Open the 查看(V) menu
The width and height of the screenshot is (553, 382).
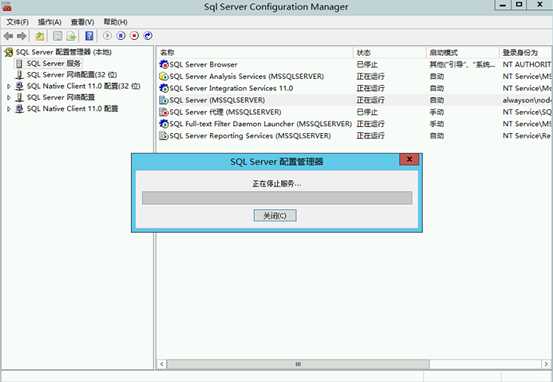83,22
